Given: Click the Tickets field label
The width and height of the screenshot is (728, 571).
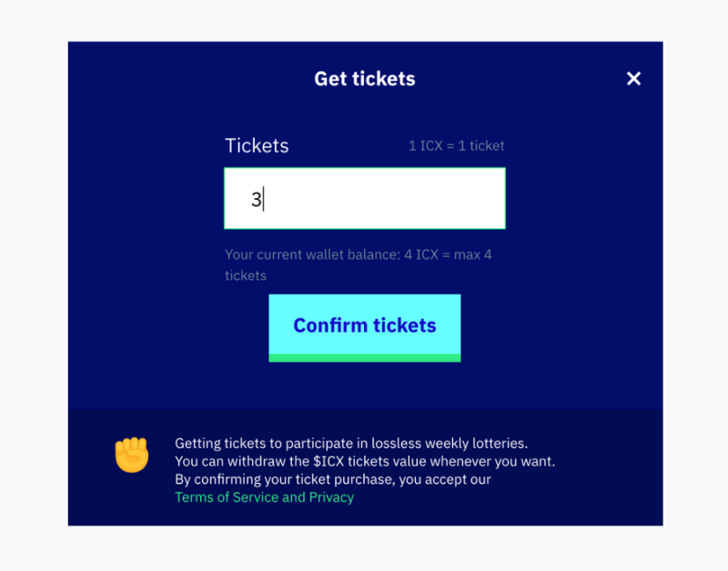Looking at the screenshot, I should pyautogui.click(x=257, y=145).
